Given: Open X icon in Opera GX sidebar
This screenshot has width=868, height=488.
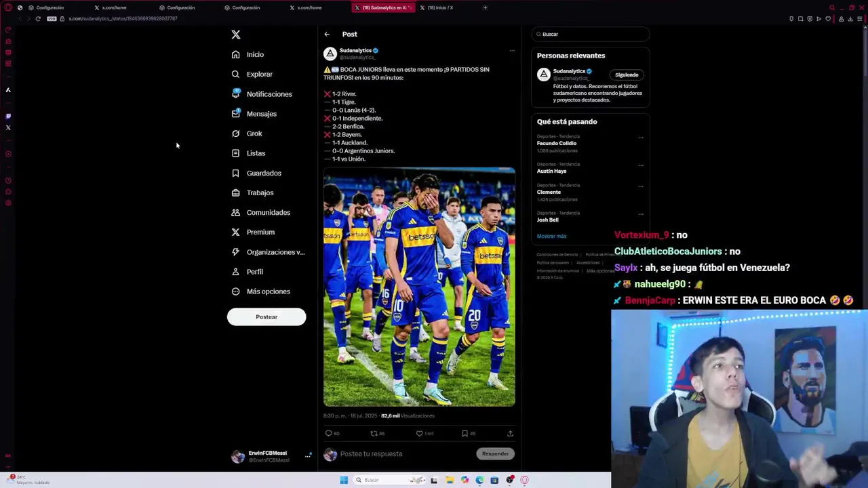Looking at the screenshot, I should tap(8, 127).
